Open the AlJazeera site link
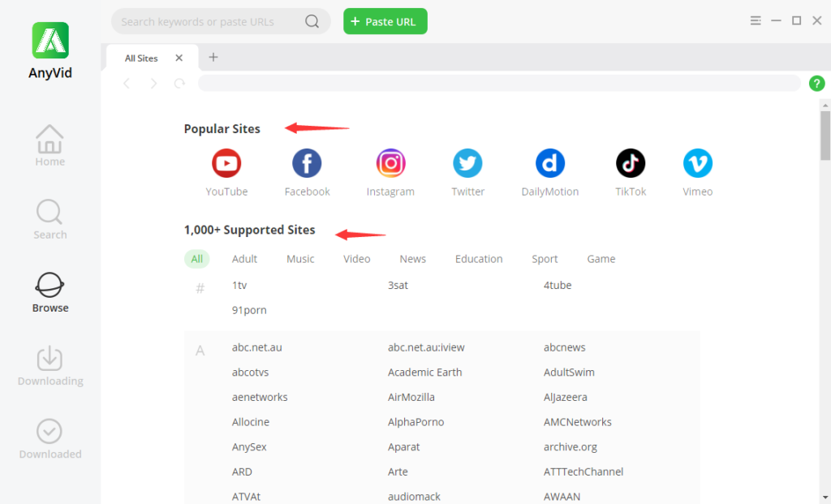Screen dimensions: 831x504 click(x=566, y=397)
